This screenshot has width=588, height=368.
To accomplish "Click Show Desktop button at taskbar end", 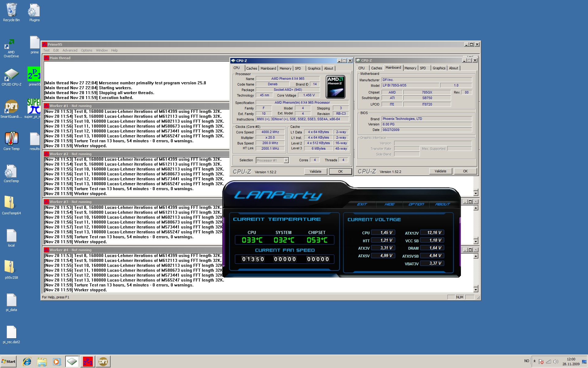I will pos(584,362).
